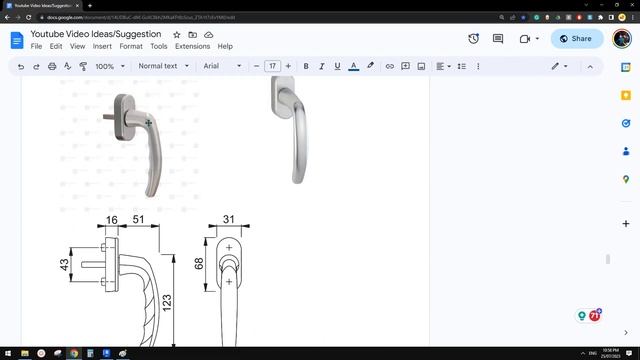Expand the Meet call dropdown arrow
This screenshot has height=360, width=640.
537,39
